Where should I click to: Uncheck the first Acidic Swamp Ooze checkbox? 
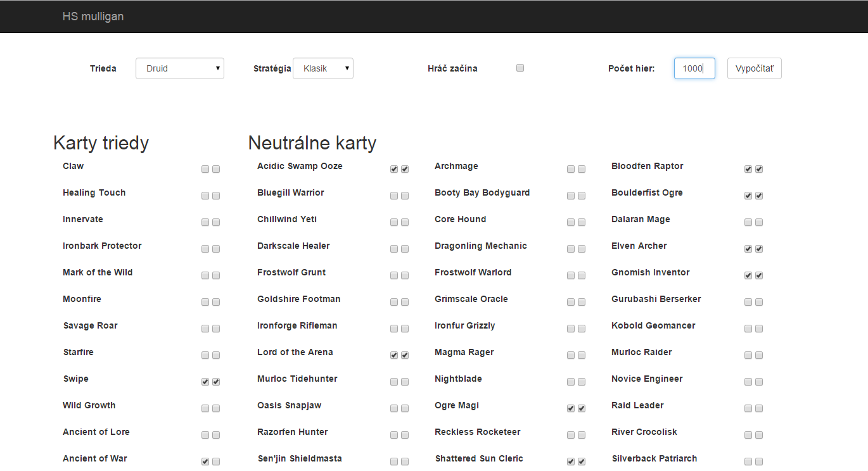point(394,169)
